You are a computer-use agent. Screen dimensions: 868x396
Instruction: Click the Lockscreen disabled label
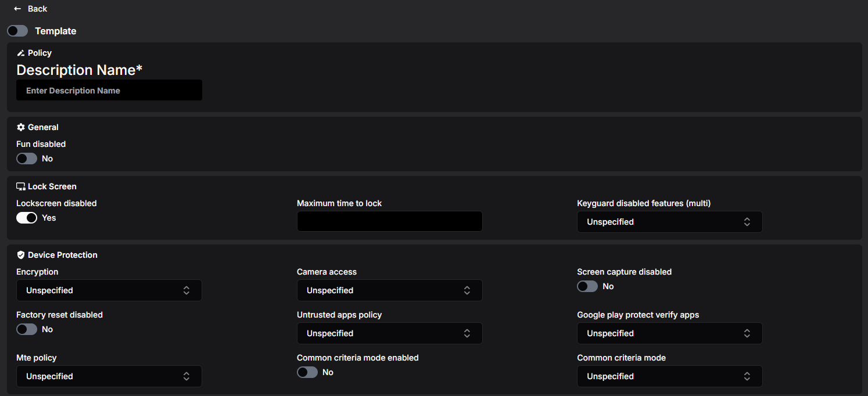click(56, 203)
